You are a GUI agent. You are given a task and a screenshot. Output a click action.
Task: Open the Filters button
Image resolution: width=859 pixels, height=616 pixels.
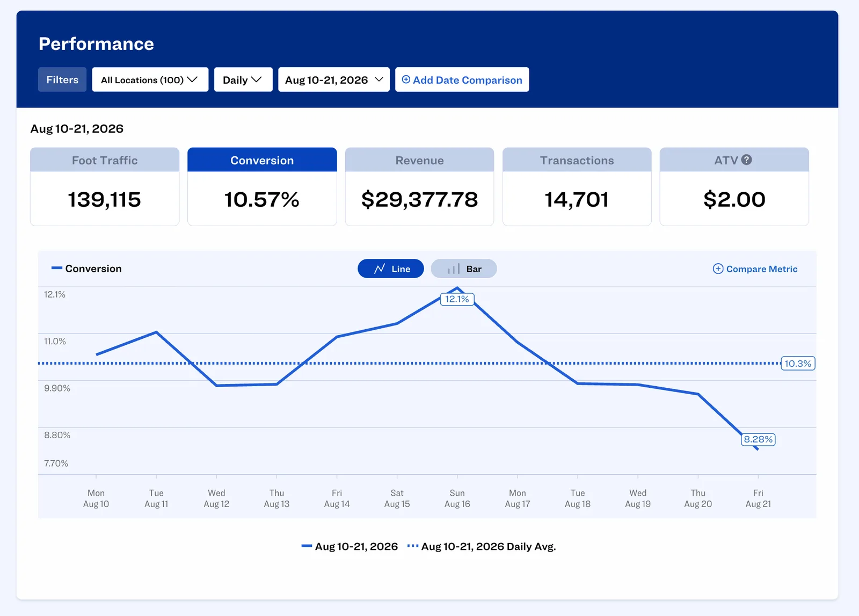(x=62, y=79)
